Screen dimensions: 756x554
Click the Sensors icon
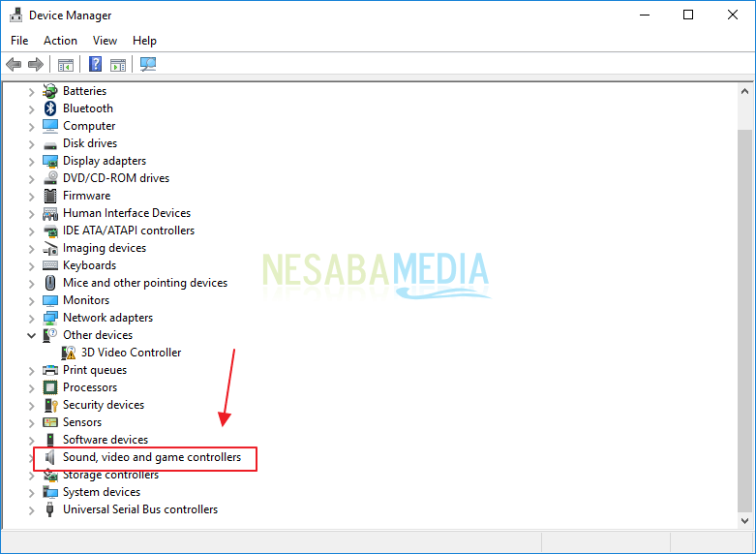[50, 422]
